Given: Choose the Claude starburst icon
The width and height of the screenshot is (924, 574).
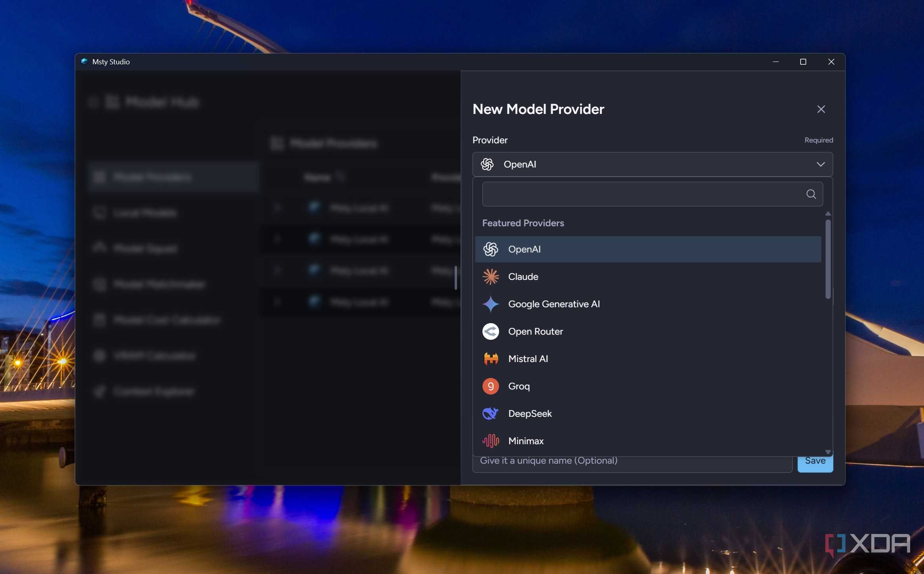Looking at the screenshot, I should 491,277.
